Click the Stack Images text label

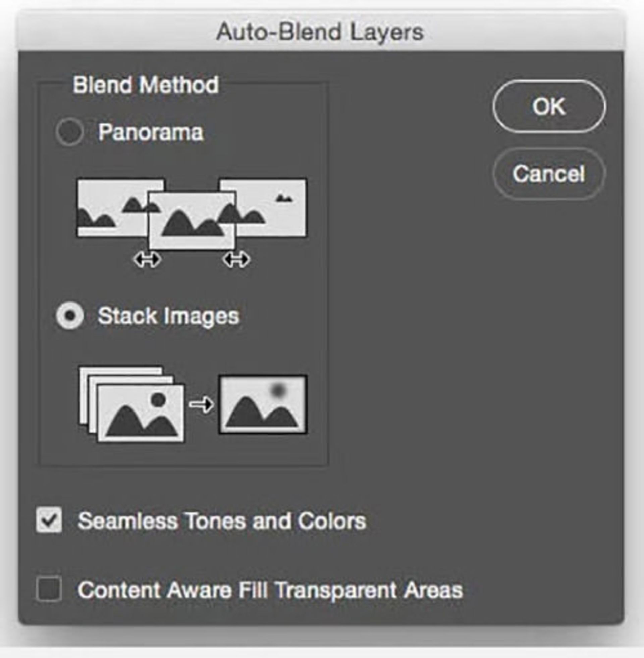168,316
